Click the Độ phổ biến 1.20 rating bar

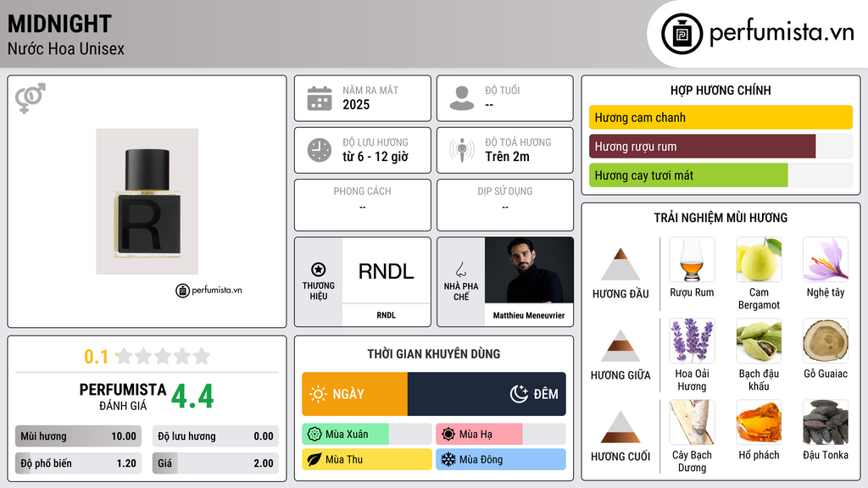[x=78, y=463]
